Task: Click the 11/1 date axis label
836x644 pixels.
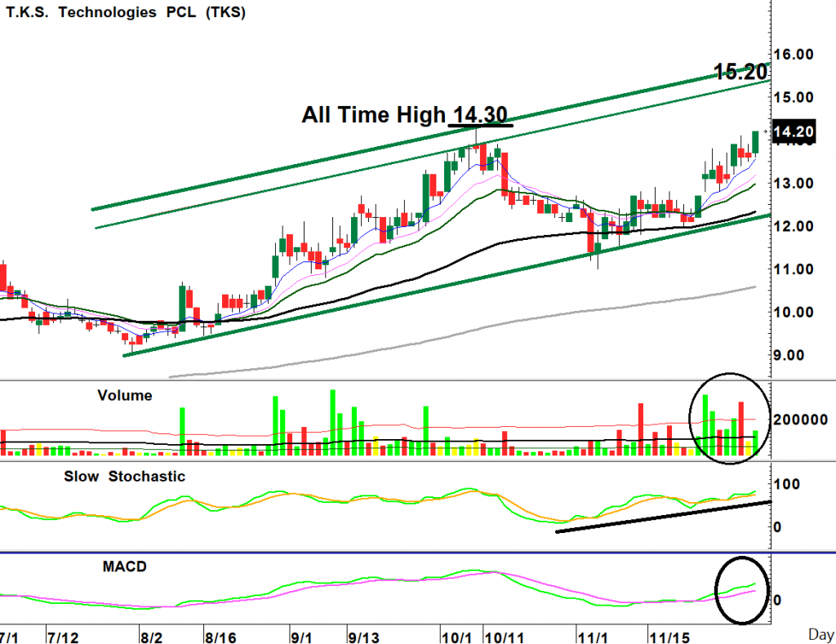Action: (x=593, y=637)
